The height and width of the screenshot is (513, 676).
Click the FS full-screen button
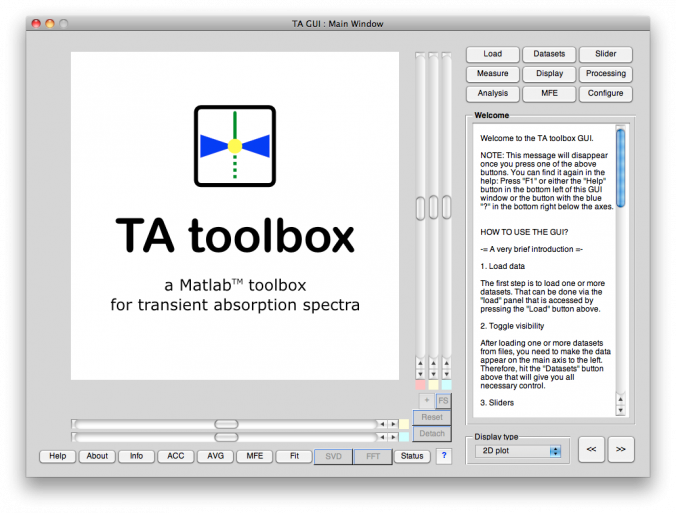coord(443,400)
